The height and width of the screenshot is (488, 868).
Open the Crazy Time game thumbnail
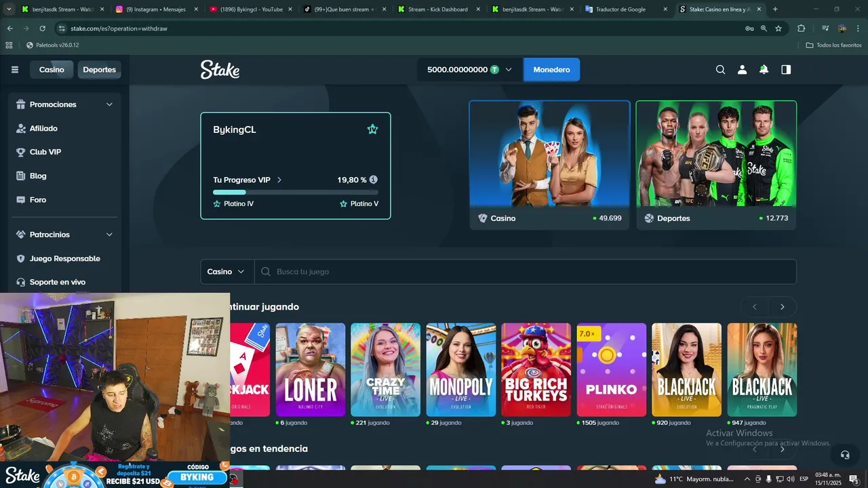point(385,369)
